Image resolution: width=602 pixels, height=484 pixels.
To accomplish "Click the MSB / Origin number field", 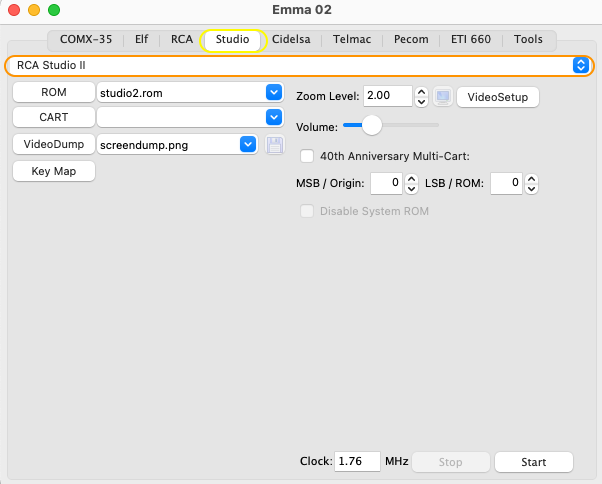I will coord(386,183).
